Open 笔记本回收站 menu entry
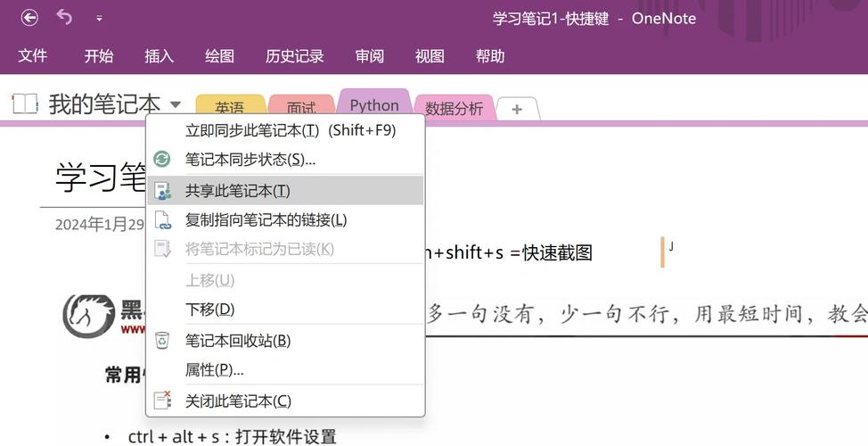This screenshot has width=868, height=446. coord(286,340)
